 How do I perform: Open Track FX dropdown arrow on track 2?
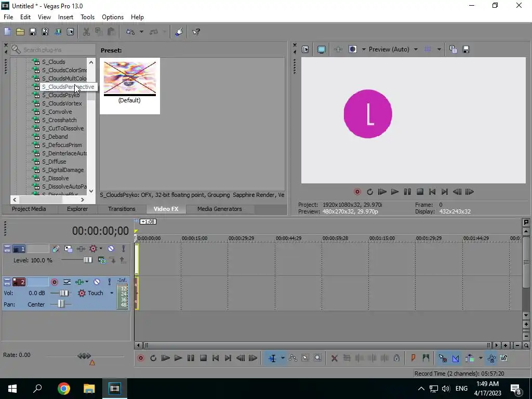click(x=87, y=282)
